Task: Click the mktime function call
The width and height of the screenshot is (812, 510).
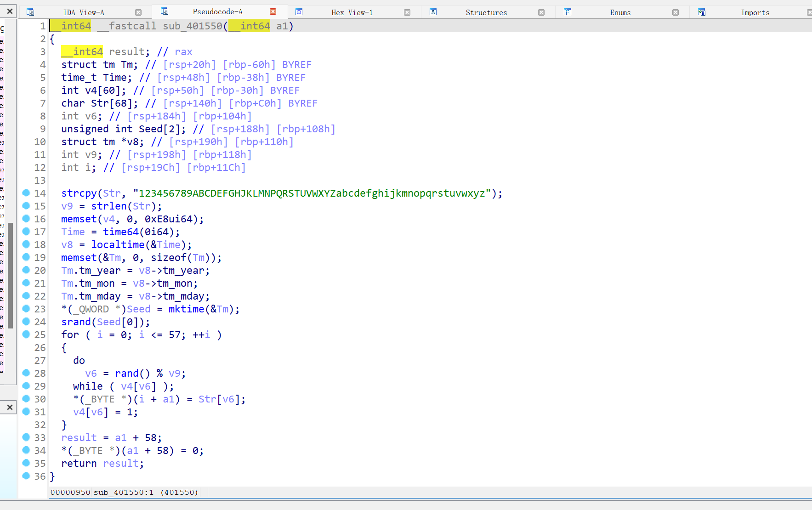Action: (x=186, y=309)
